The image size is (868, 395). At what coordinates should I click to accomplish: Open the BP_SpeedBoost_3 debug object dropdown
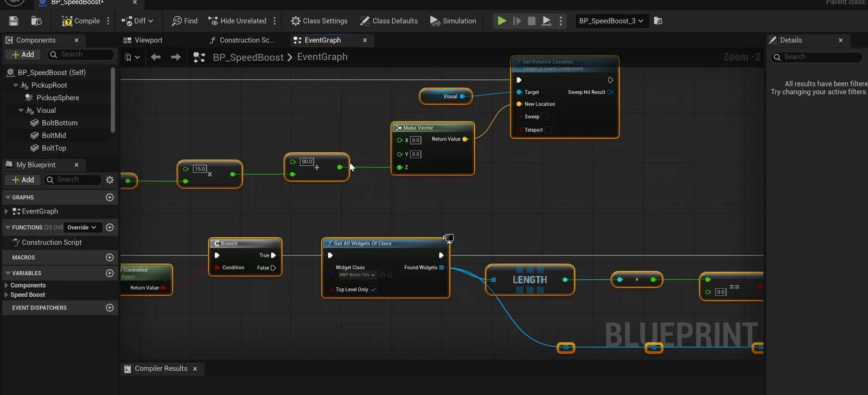tap(611, 21)
